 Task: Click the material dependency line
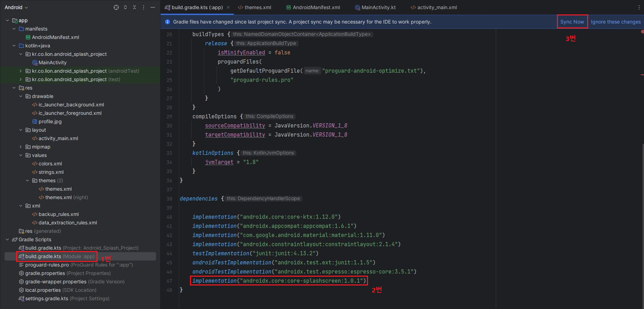point(289,235)
